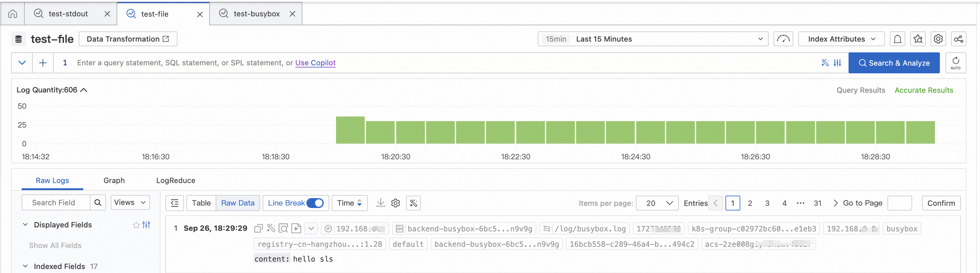Click the alert bell icon
Viewport: 980px width, 273px height.
[x=897, y=39]
